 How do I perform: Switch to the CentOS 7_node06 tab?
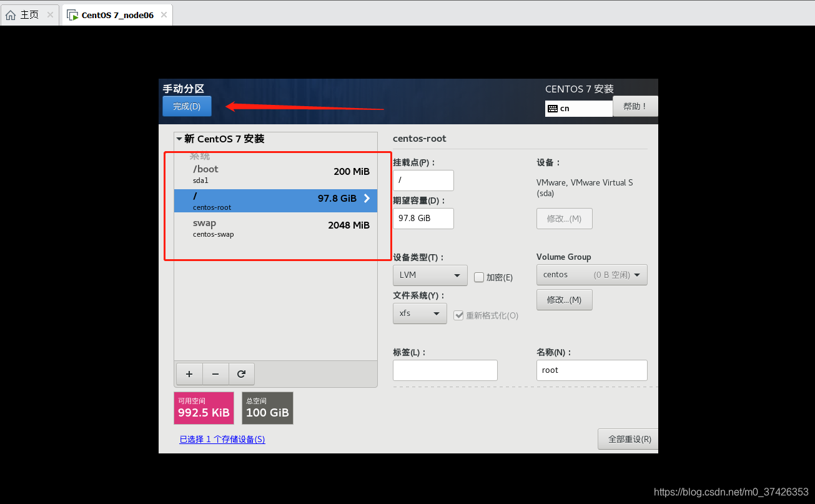pyautogui.click(x=117, y=15)
